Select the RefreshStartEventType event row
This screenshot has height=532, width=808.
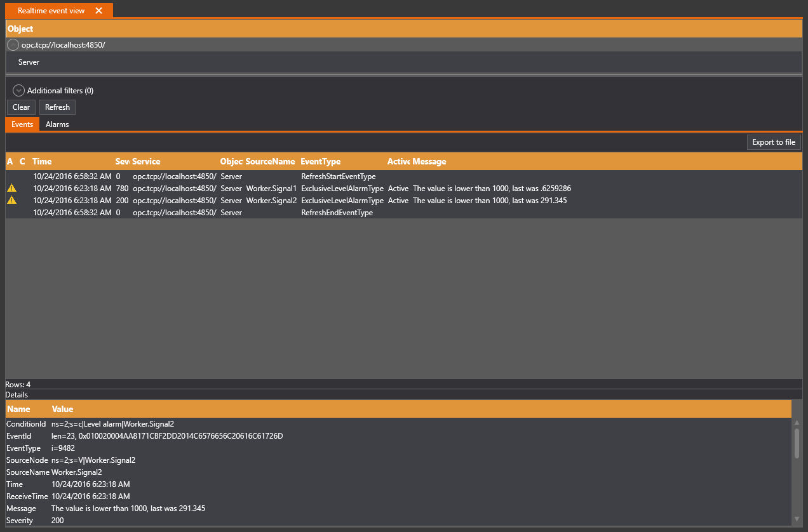click(x=338, y=176)
